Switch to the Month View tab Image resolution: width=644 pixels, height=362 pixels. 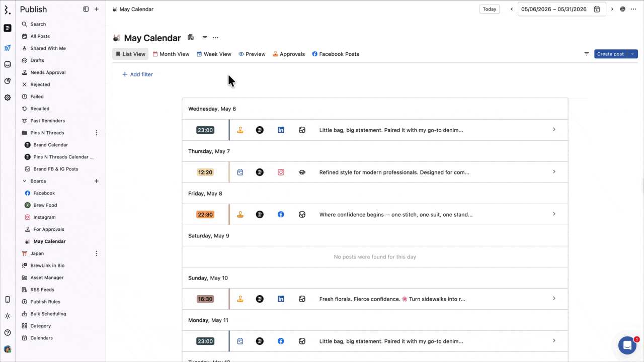pyautogui.click(x=171, y=54)
